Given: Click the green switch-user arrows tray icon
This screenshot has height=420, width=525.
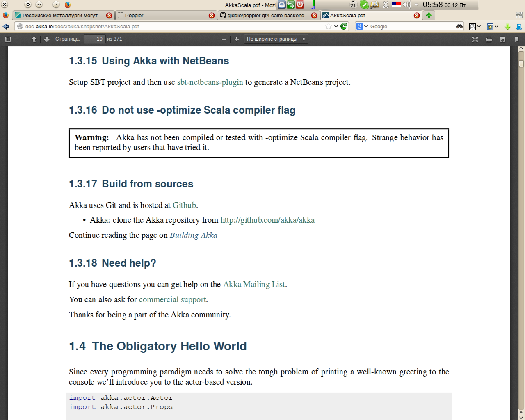Looking at the screenshot, I should [291, 5].
